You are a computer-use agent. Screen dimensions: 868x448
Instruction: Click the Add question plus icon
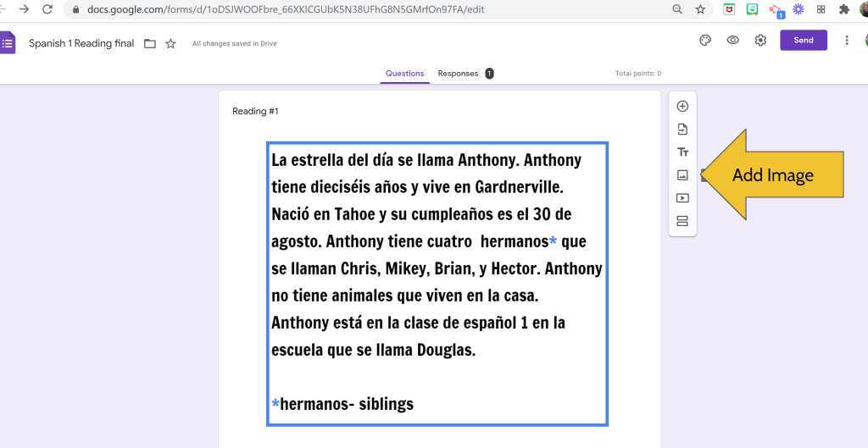[x=682, y=107]
